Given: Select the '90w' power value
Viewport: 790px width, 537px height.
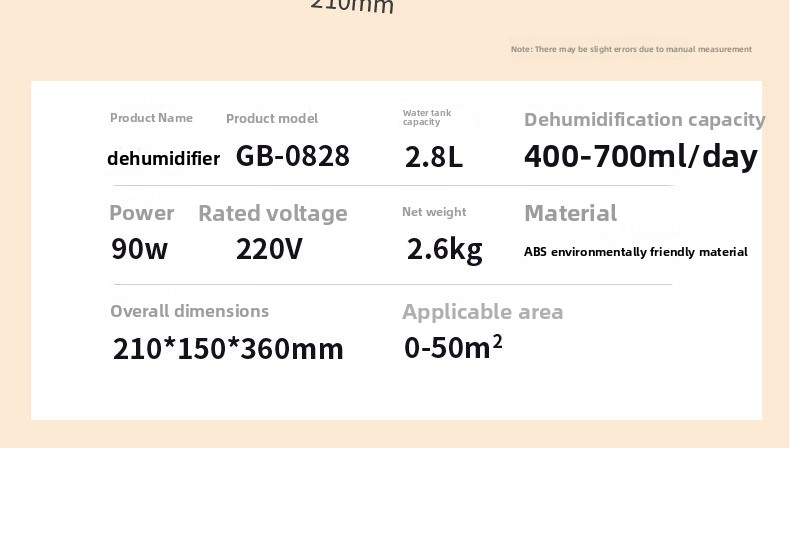Looking at the screenshot, I should pos(140,248).
